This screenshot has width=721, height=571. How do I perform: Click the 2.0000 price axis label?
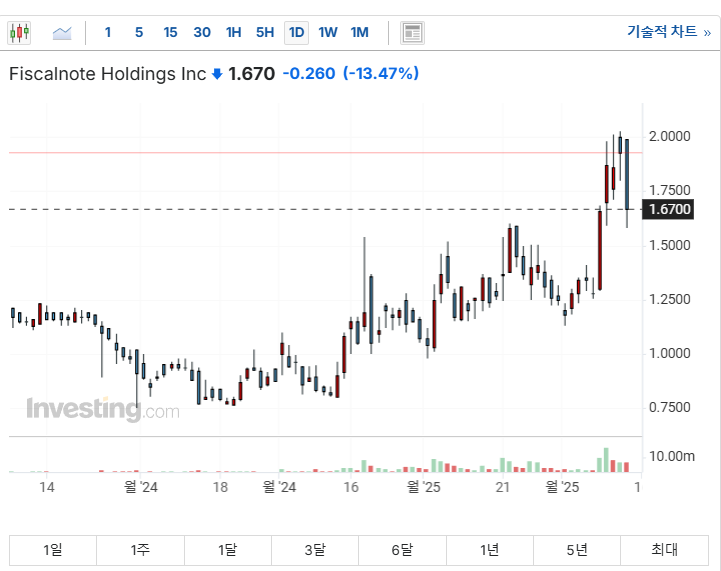670,137
